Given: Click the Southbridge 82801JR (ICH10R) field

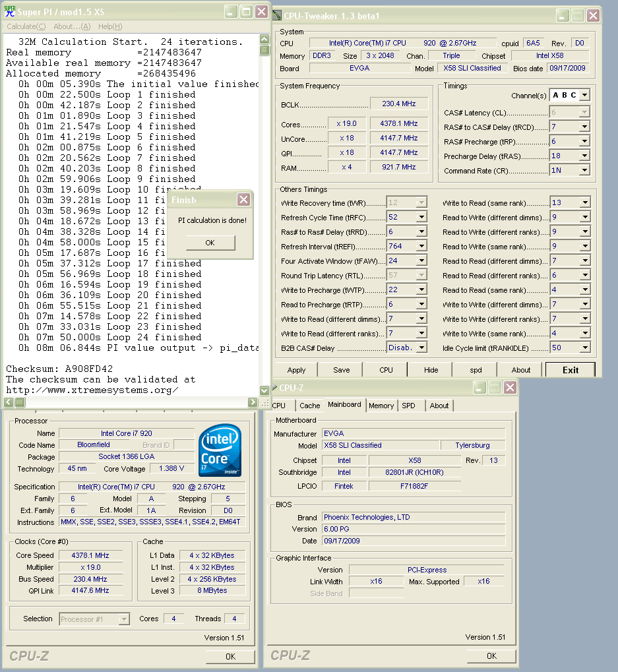Looking at the screenshot, I should coord(414,472).
